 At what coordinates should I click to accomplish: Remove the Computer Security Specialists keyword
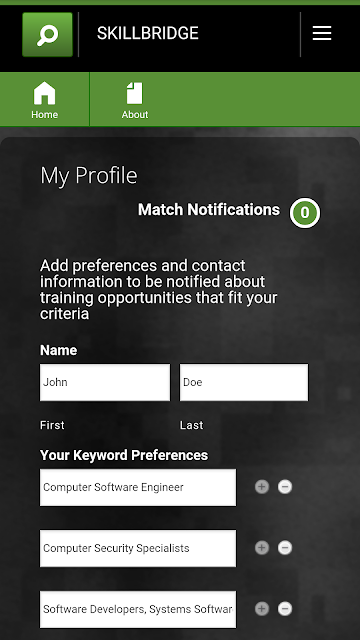pos(285,547)
